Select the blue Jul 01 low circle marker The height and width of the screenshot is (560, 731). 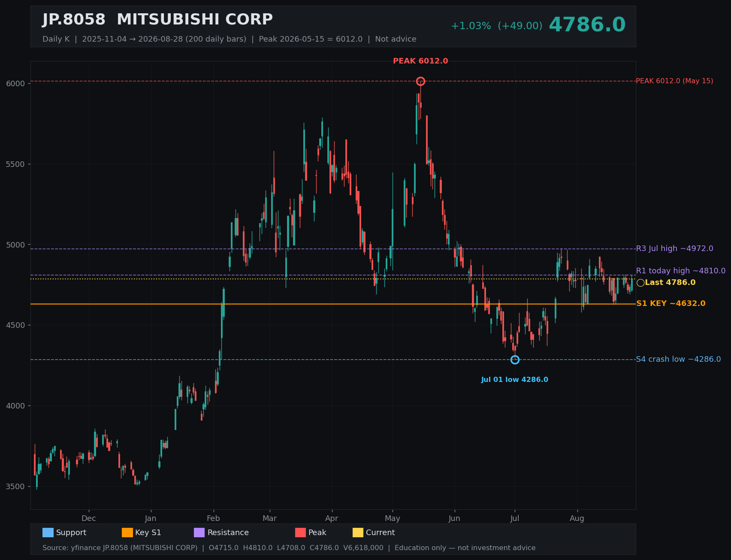click(x=515, y=360)
